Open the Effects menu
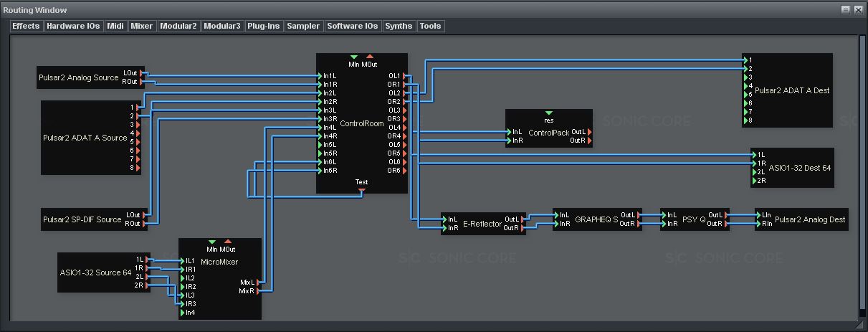This screenshot has height=332, width=868. click(x=27, y=26)
